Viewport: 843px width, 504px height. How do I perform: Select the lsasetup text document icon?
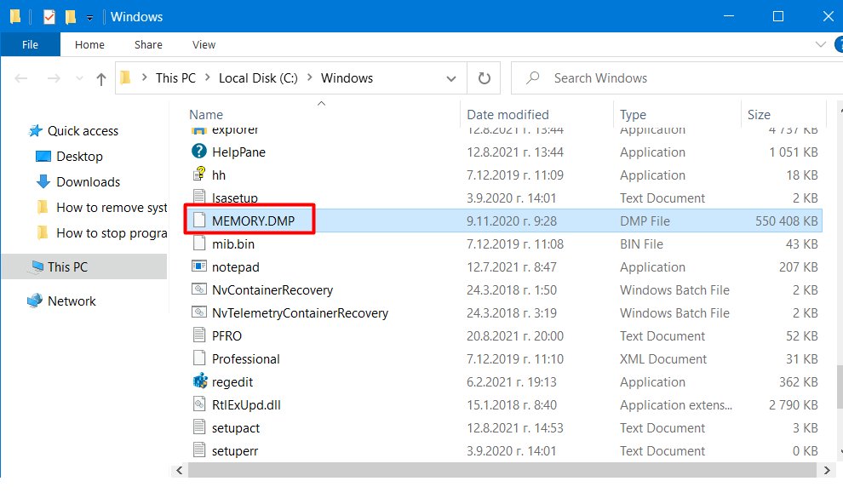pos(199,198)
